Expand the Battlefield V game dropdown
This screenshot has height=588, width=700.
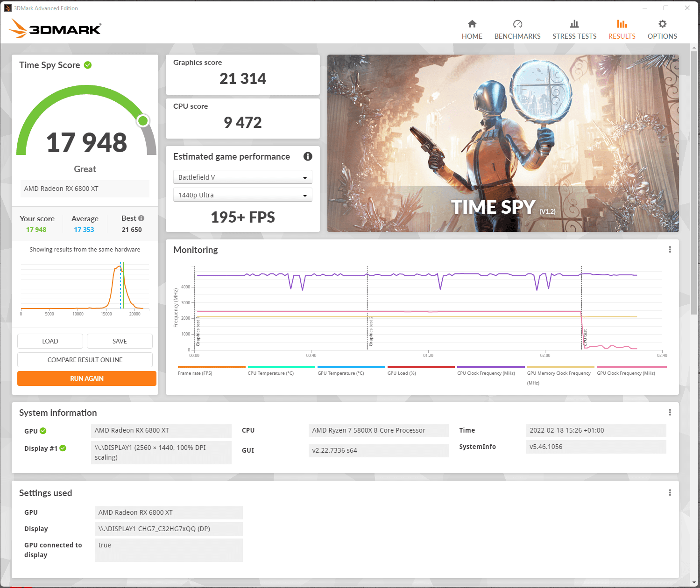pyautogui.click(x=242, y=177)
